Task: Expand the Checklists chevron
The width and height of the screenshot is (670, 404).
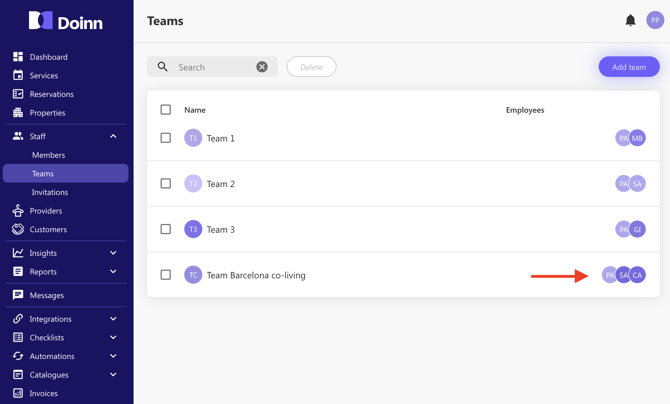Action: [113, 337]
